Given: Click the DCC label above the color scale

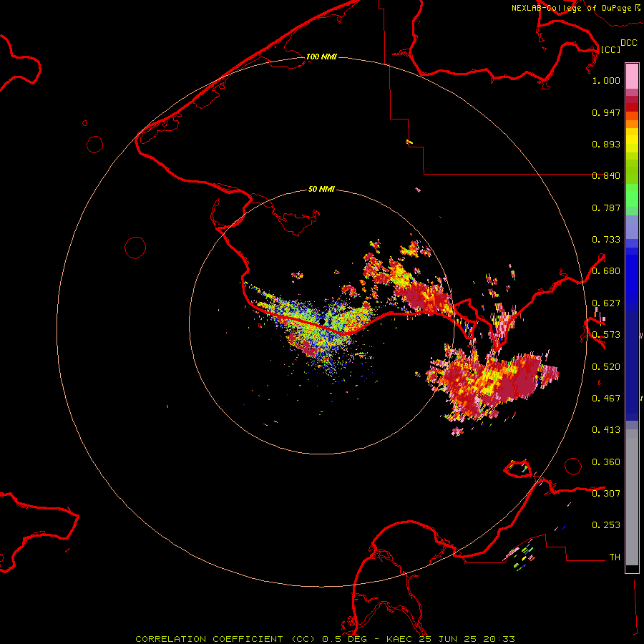Looking at the screenshot, I should pos(628,43).
